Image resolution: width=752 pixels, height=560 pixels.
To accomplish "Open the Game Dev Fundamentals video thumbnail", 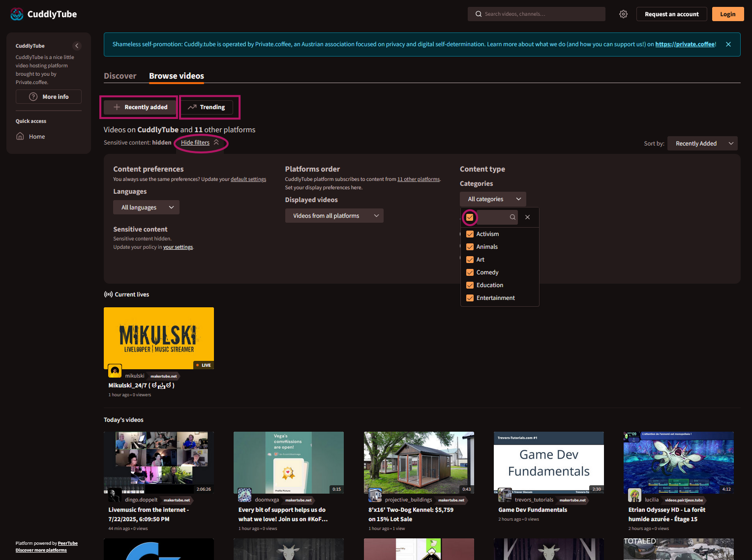I will point(548,462).
